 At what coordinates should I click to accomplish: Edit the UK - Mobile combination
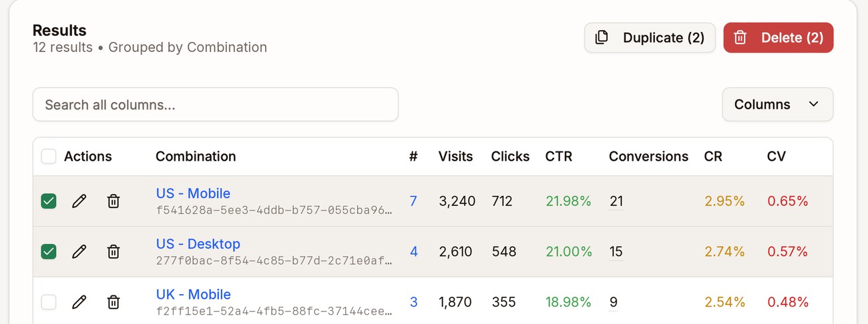[79, 302]
